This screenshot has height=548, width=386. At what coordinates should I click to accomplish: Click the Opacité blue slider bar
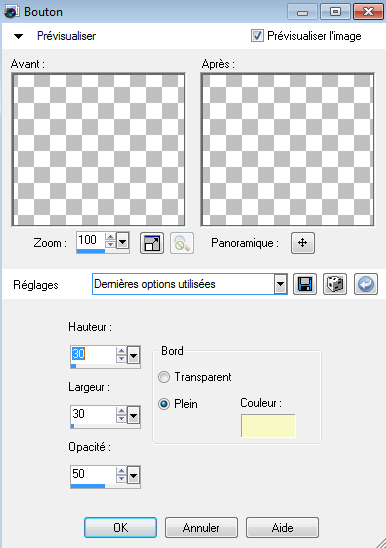coord(87,486)
